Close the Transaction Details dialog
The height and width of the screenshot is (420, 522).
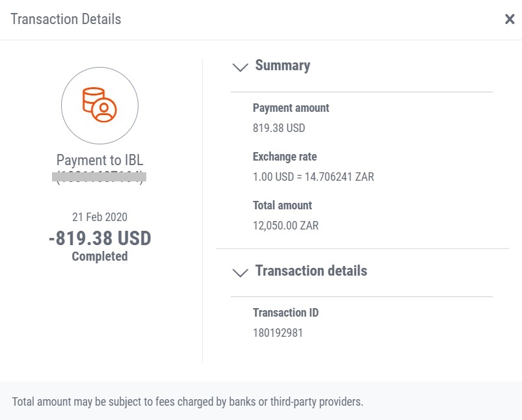point(510,19)
